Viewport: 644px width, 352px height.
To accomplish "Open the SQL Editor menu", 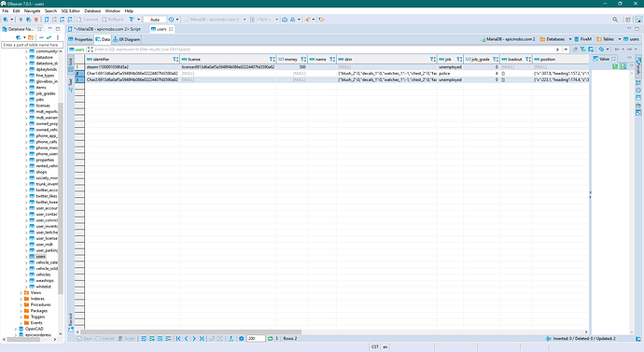I will point(71,11).
